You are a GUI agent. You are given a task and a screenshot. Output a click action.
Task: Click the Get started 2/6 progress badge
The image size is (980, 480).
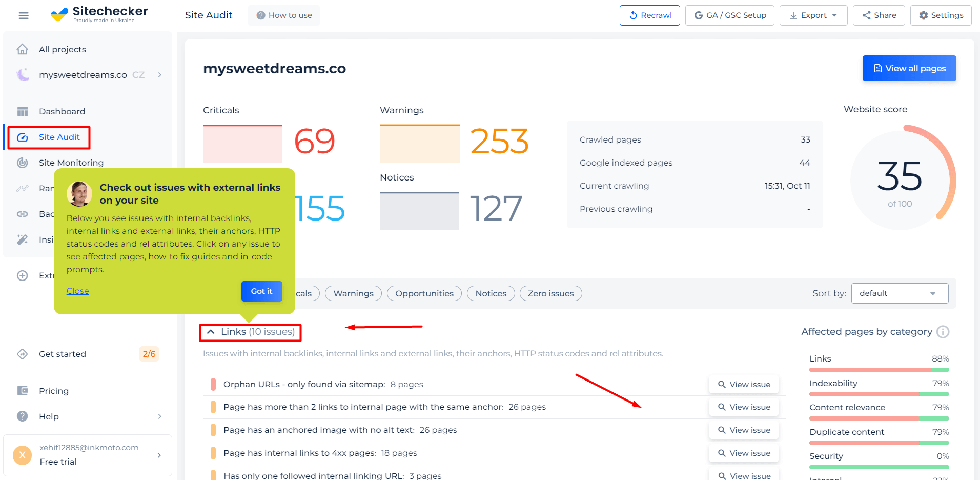tap(149, 354)
